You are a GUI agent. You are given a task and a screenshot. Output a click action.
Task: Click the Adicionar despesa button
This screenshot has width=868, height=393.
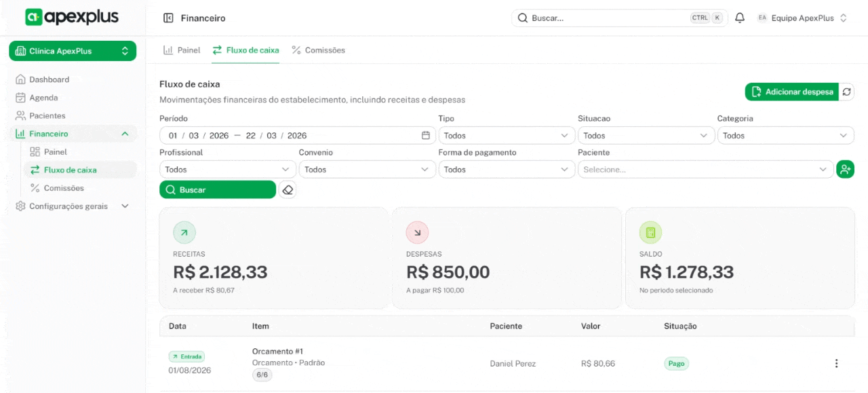[791, 92]
